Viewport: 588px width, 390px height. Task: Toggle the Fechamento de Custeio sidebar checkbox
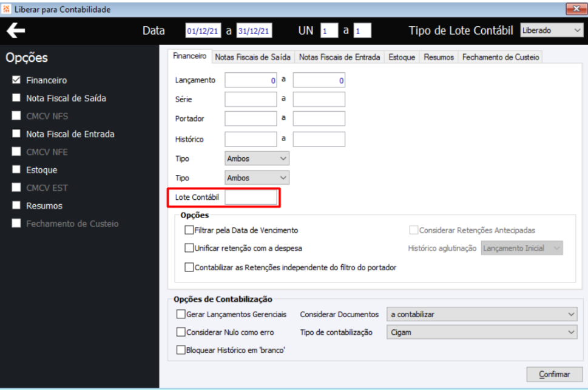[x=16, y=224]
